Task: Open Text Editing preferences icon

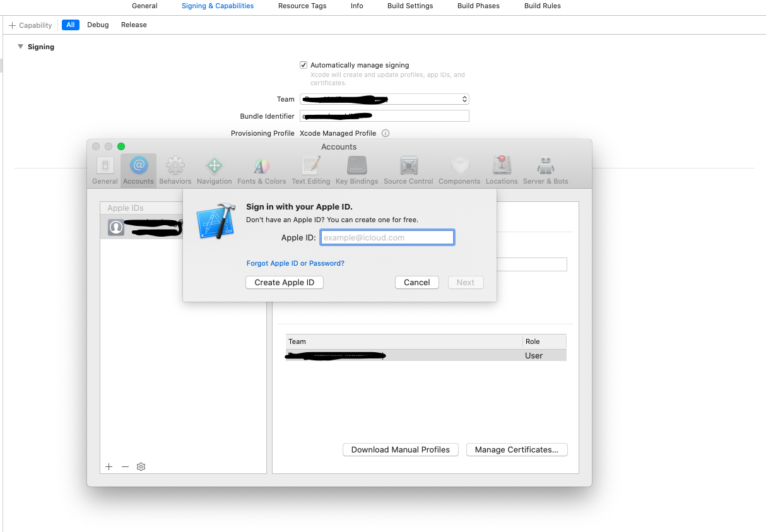Action: point(310,166)
